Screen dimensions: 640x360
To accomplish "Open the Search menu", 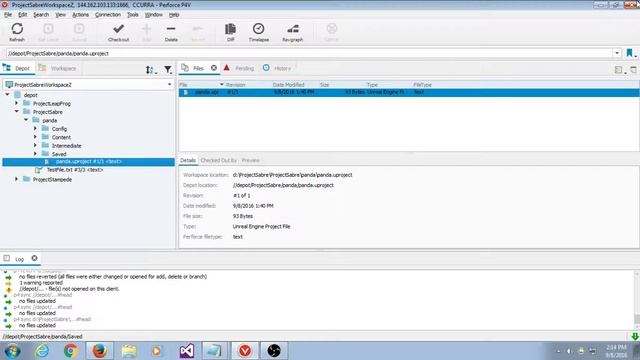I will coord(41,15).
